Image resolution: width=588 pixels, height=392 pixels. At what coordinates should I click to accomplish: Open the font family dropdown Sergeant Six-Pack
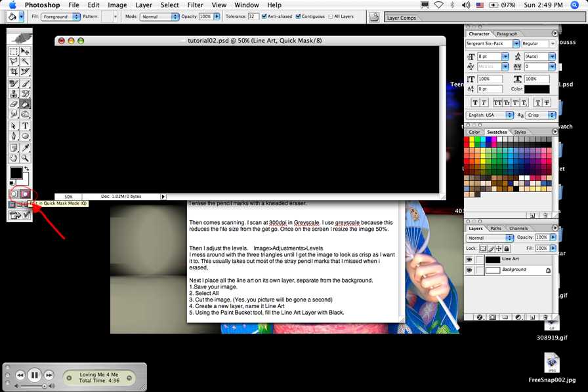click(x=516, y=44)
